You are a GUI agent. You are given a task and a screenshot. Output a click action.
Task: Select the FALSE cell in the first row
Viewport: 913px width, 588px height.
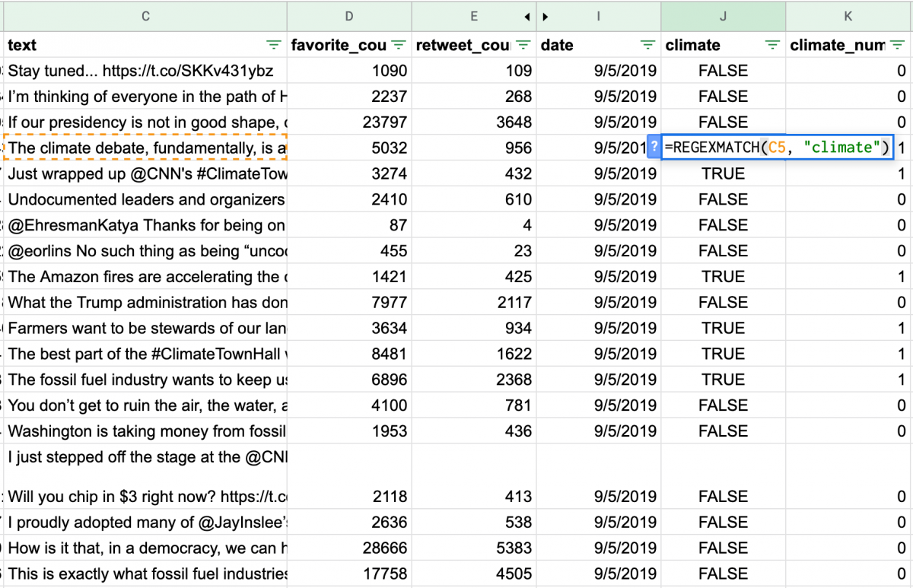coord(723,70)
